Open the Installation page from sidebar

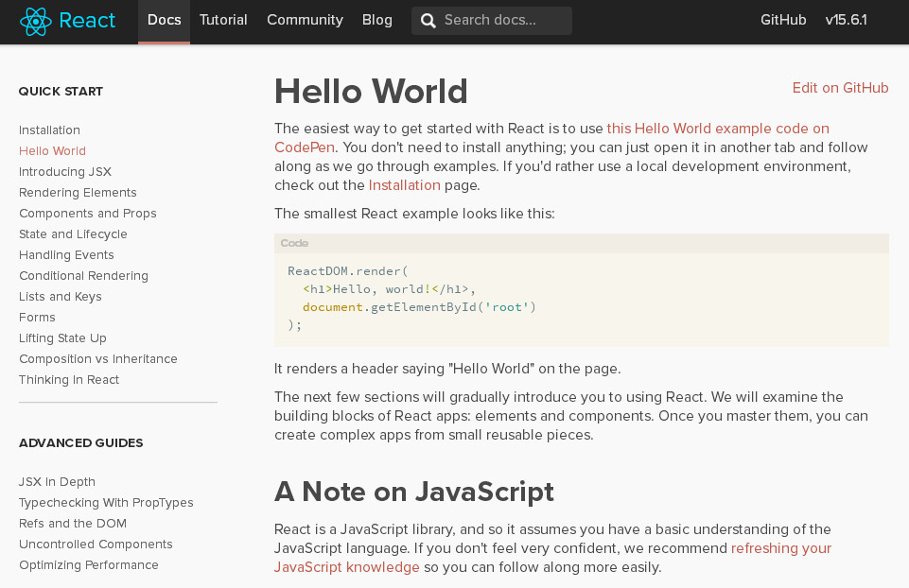49,130
